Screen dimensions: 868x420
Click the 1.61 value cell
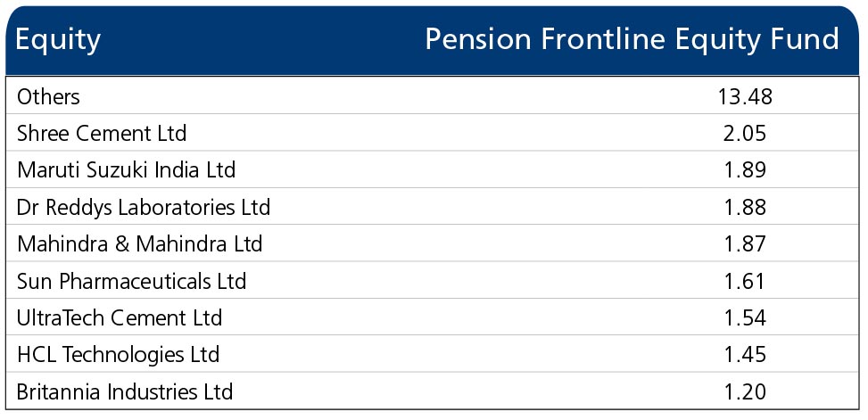pos(745,281)
